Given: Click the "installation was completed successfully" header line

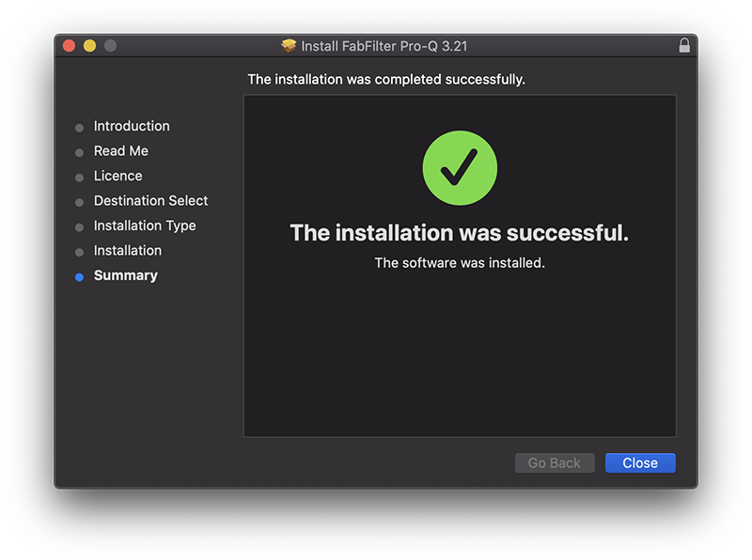Looking at the screenshot, I should [x=386, y=80].
